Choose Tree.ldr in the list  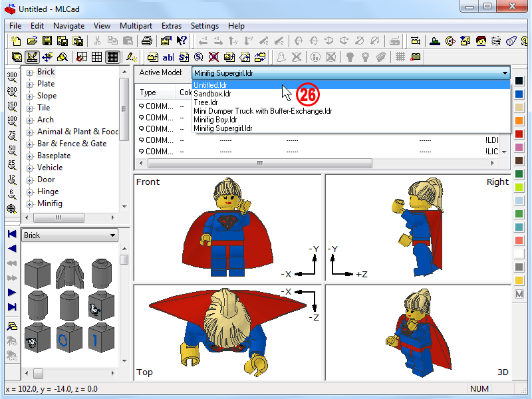[351, 102]
